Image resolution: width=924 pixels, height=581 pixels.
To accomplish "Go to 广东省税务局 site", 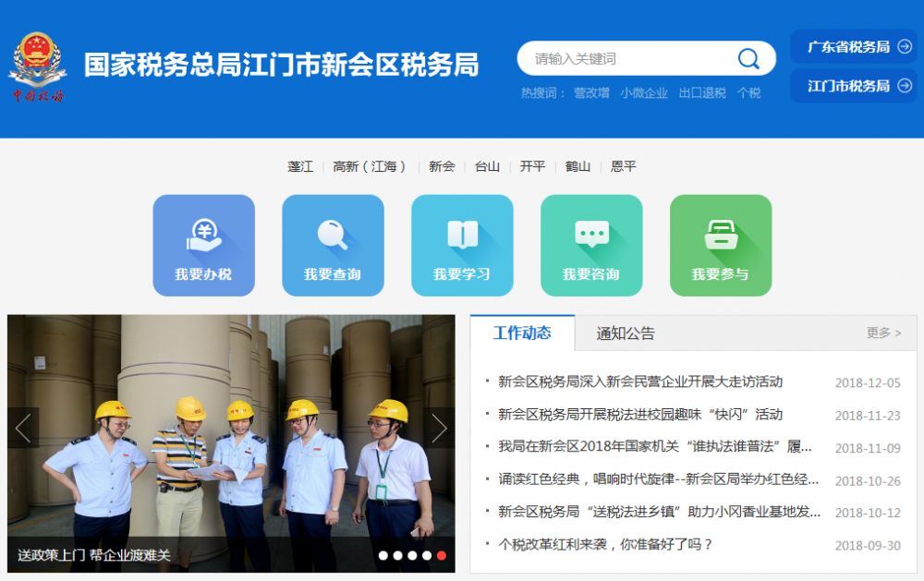I will click(853, 47).
